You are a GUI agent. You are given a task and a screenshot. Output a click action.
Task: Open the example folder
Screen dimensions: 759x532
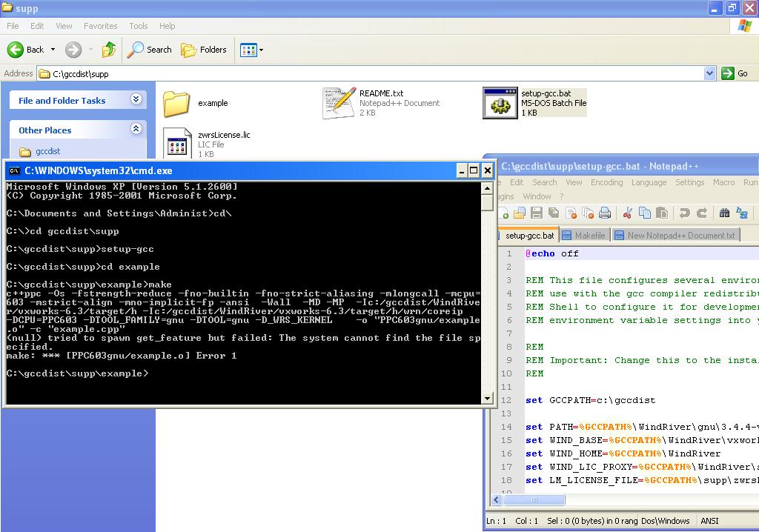pyautogui.click(x=177, y=103)
